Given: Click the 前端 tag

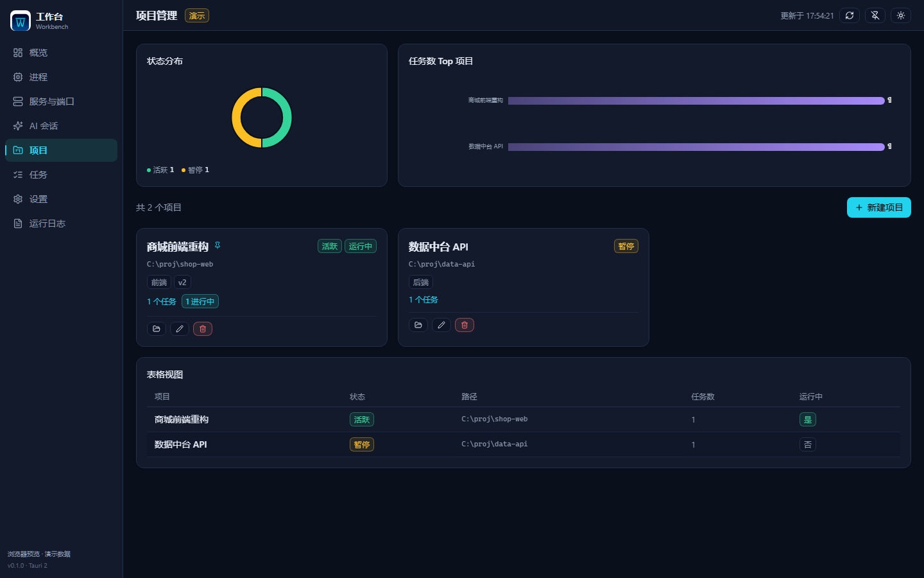Looking at the screenshot, I should pos(159,283).
